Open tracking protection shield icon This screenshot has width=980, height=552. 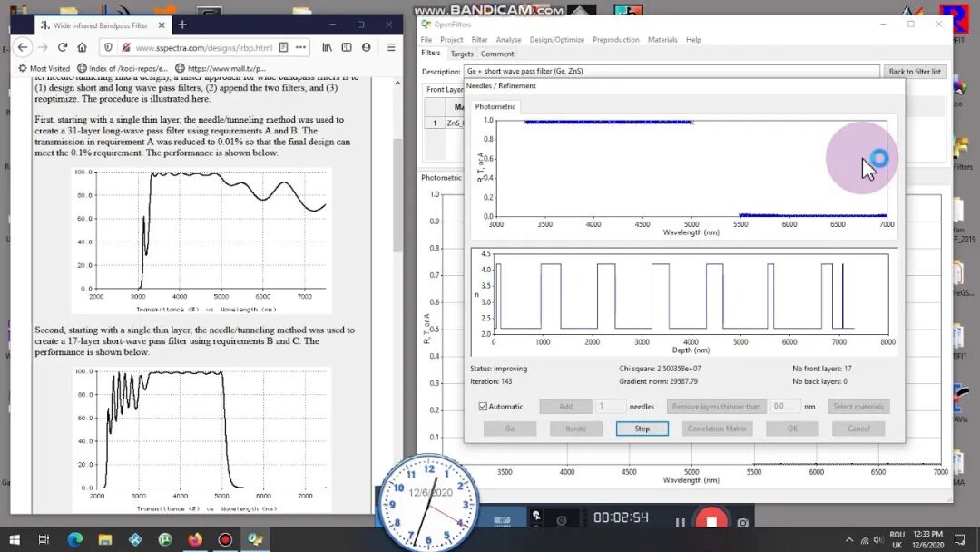tap(109, 47)
